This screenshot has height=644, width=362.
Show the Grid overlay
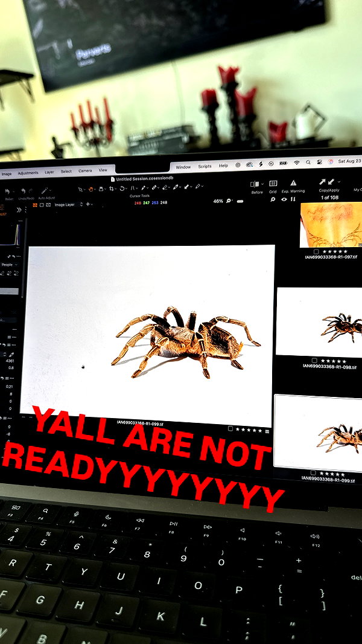273,183
